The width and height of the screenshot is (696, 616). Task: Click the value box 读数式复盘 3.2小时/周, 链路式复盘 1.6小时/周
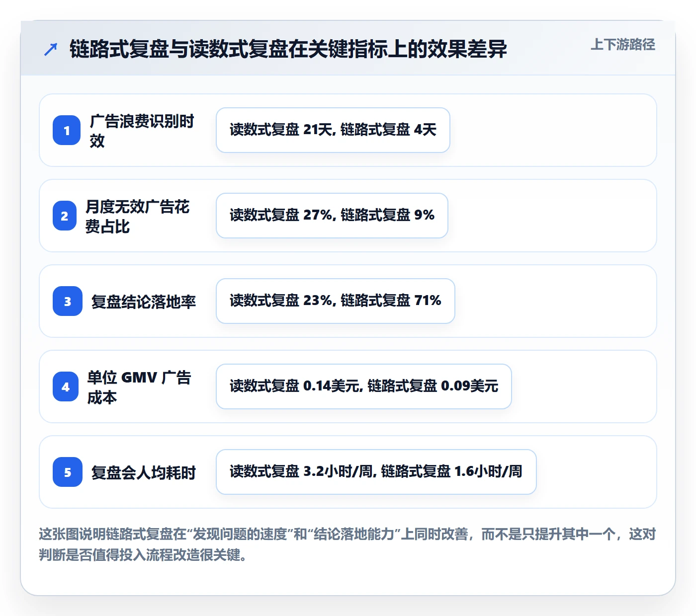pyautogui.click(x=376, y=472)
